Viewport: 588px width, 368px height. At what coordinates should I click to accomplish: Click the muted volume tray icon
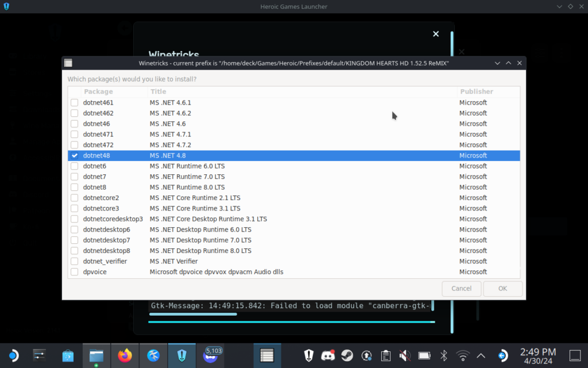405,355
